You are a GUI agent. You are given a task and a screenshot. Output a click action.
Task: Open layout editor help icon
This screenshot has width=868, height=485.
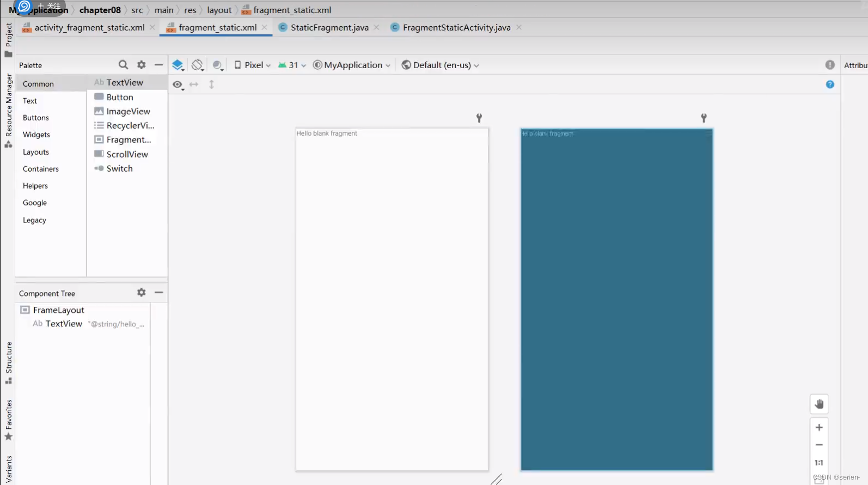[830, 84]
